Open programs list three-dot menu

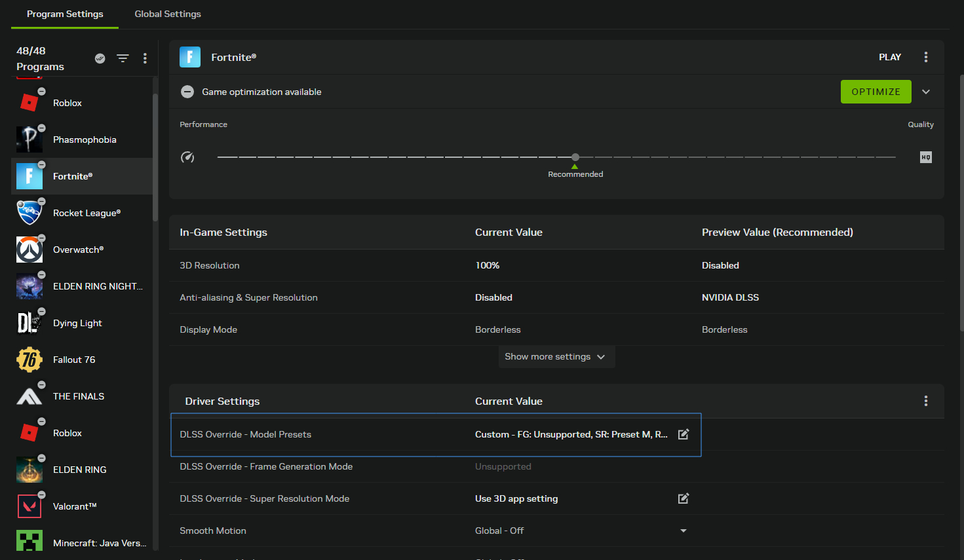coord(145,58)
